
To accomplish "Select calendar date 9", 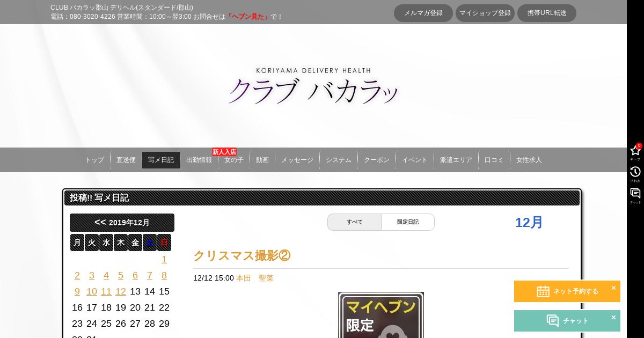I will [x=77, y=291].
